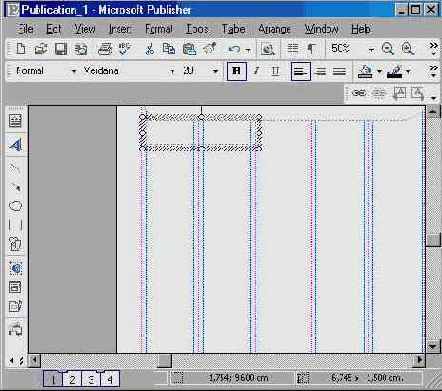Click the fill color bucket swatch
The image size is (442, 391).
[x=365, y=71]
